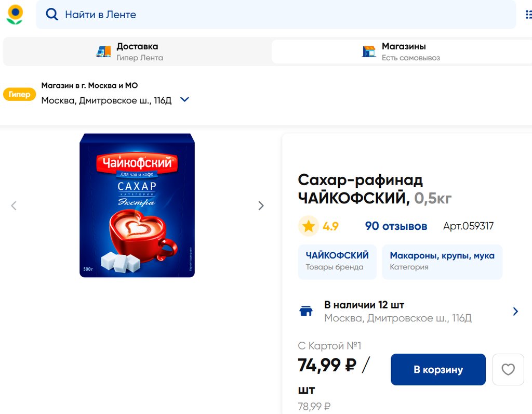
Task: Show next product image
Action: point(261,205)
